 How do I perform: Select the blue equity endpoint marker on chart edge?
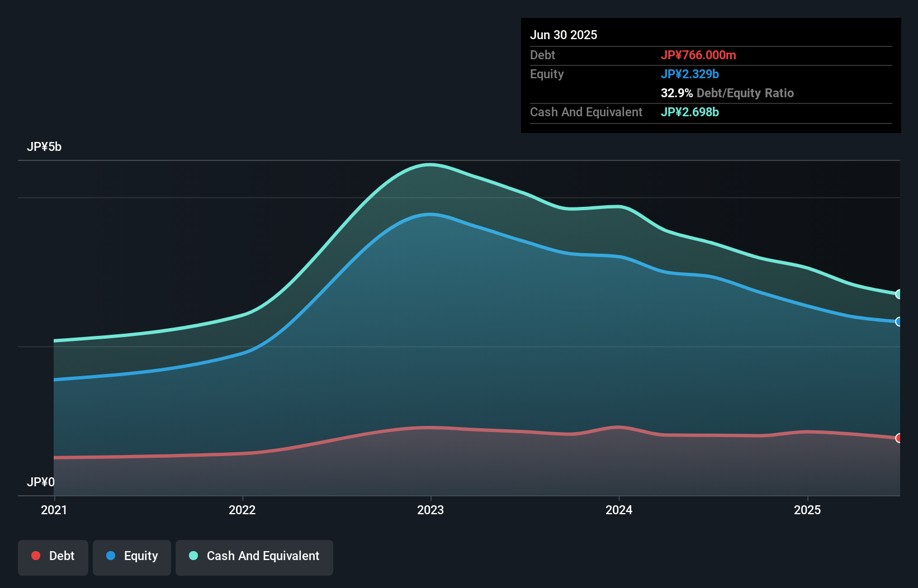(898, 322)
